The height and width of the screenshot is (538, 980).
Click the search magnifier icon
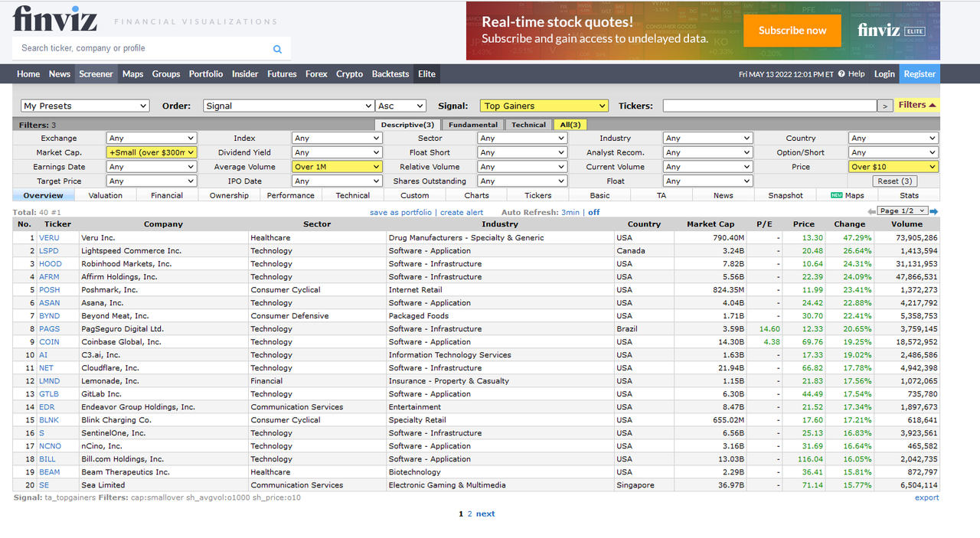click(x=277, y=49)
